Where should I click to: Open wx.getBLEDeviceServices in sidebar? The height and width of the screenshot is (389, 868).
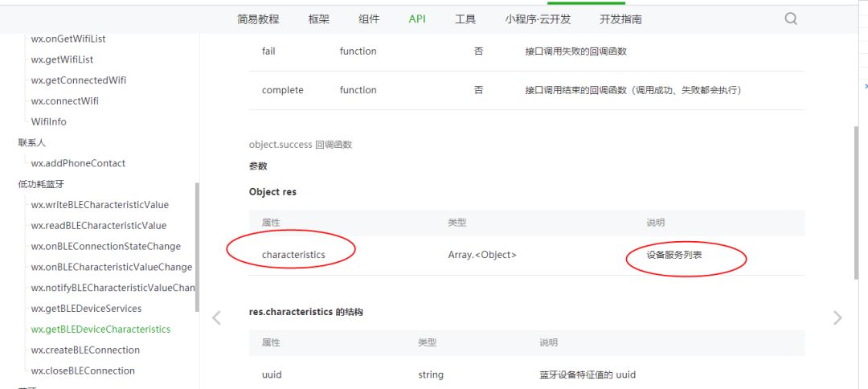point(86,308)
